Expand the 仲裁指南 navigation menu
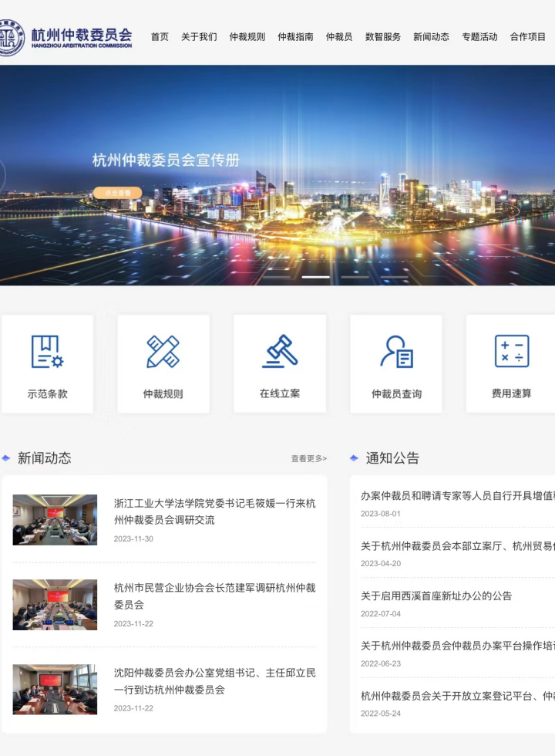This screenshot has width=555, height=756. [x=295, y=37]
